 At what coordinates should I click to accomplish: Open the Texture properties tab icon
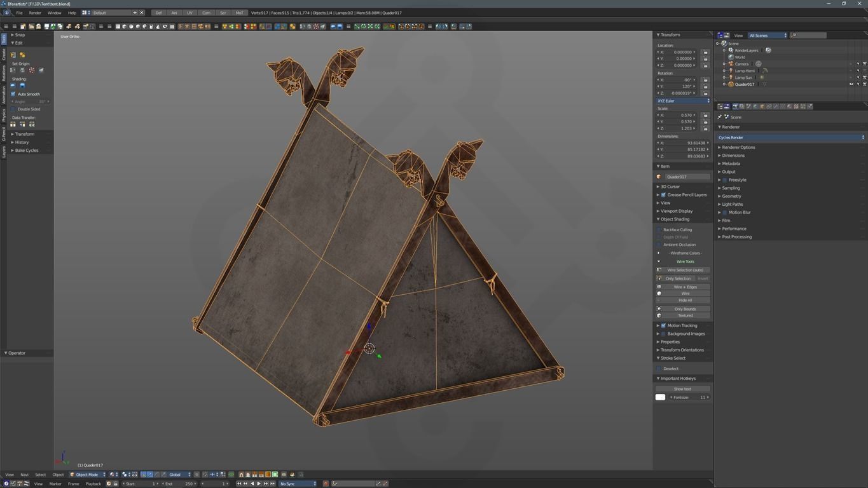coord(796,106)
